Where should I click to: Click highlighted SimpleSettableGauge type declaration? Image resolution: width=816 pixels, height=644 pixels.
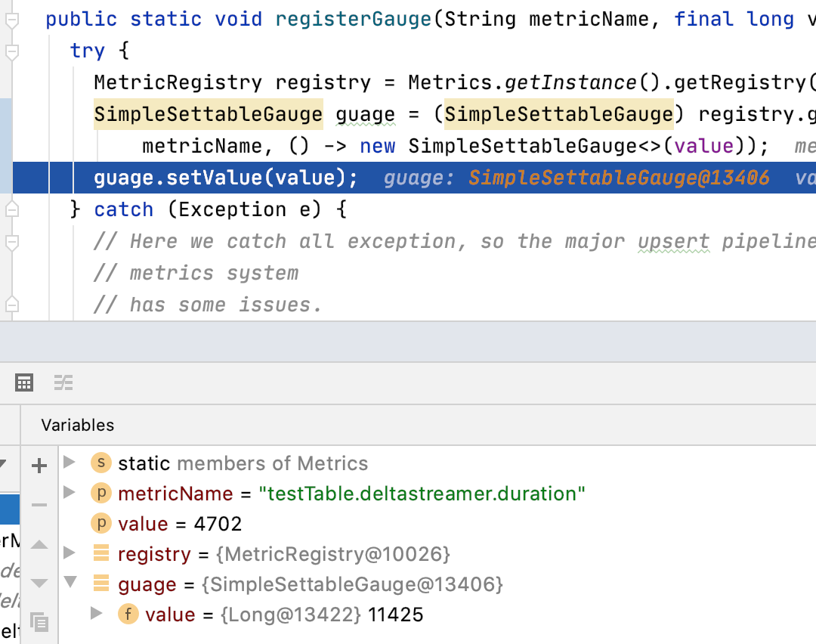click(x=209, y=114)
